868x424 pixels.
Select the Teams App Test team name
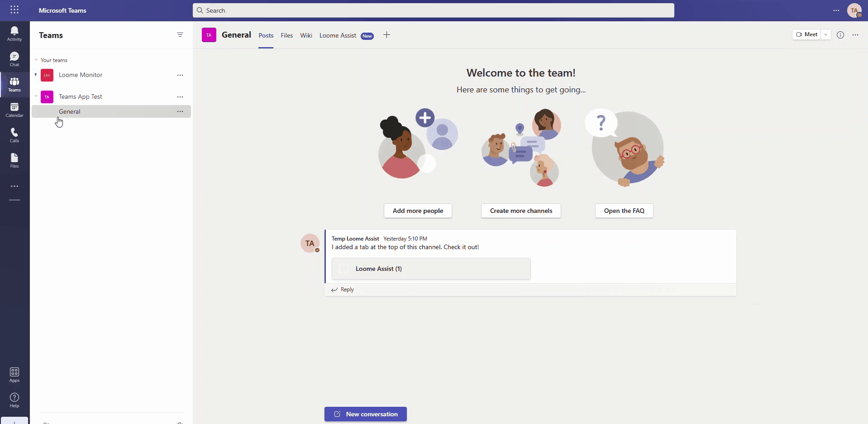click(x=81, y=97)
